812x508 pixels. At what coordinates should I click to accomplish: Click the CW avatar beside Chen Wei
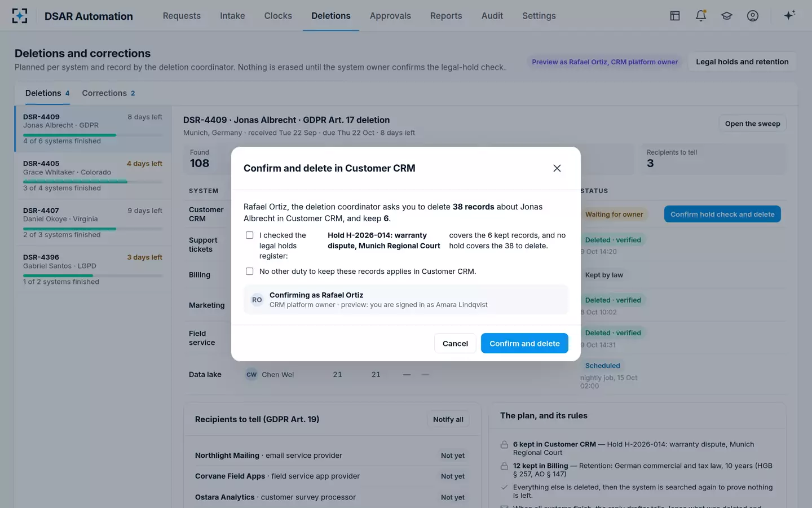pyautogui.click(x=251, y=374)
